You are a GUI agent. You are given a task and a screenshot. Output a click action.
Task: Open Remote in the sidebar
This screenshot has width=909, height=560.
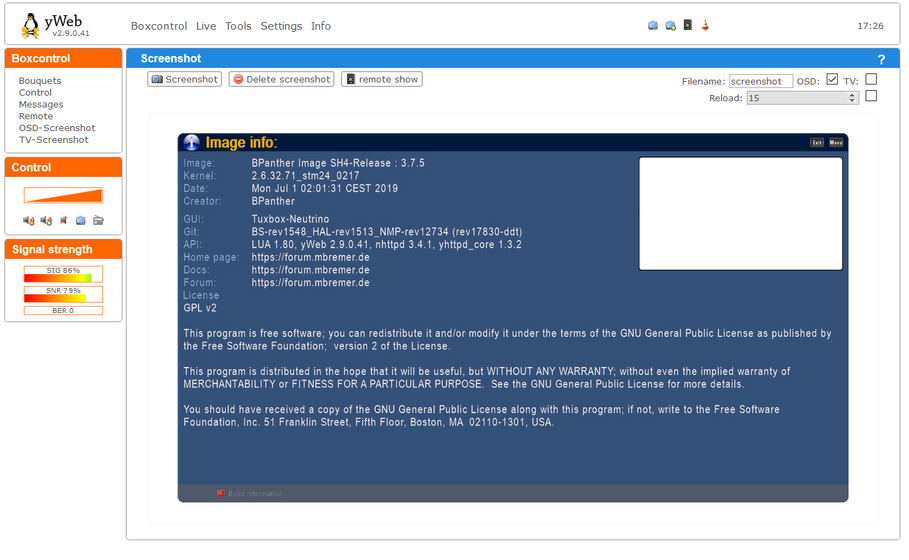tap(35, 116)
